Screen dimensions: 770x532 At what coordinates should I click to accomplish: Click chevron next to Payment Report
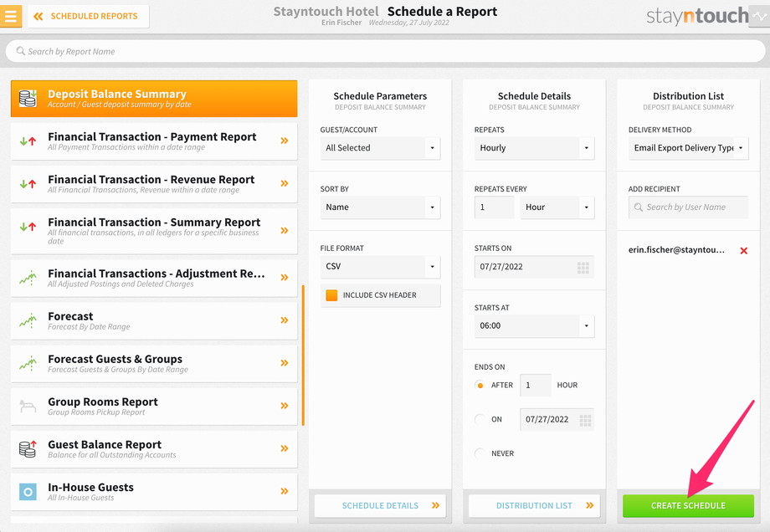tap(285, 141)
